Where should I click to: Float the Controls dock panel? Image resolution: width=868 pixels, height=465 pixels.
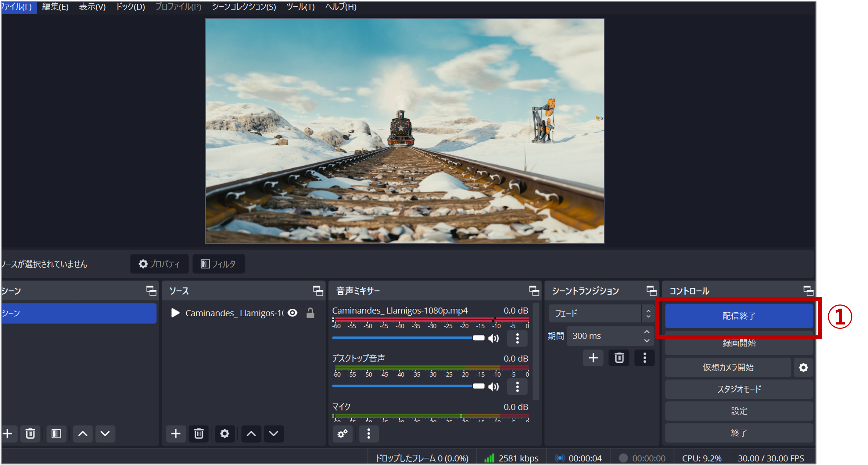808,290
